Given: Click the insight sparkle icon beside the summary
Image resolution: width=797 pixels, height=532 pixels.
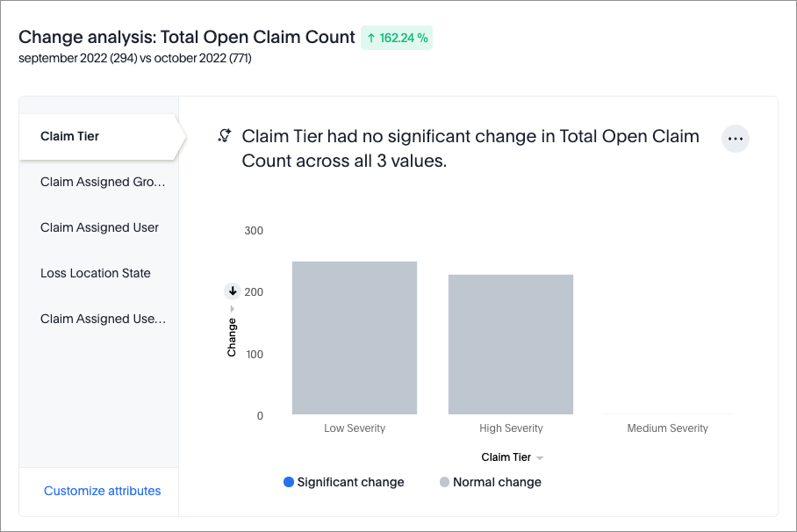Looking at the screenshot, I should pos(225,135).
